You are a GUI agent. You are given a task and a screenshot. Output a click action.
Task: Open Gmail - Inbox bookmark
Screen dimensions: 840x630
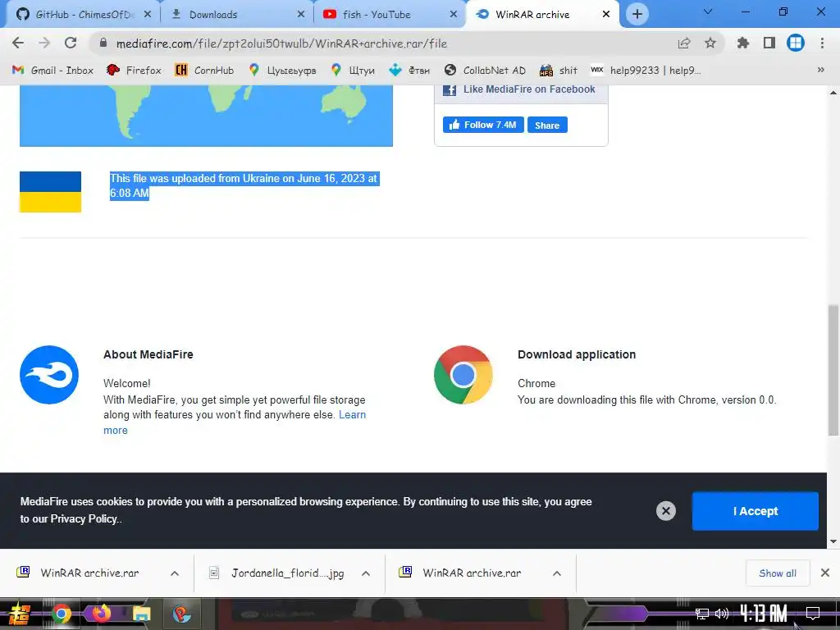(x=52, y=71)
